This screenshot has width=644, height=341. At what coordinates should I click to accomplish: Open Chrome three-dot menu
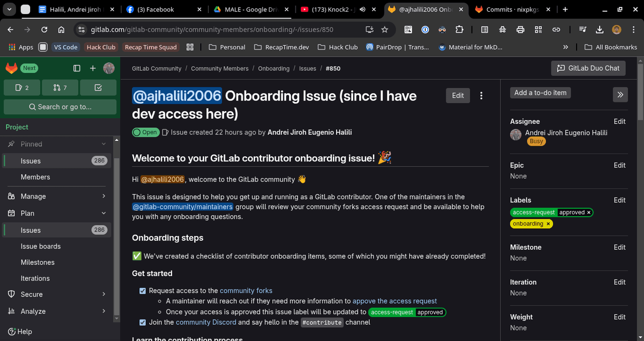[x=633, y=30]
